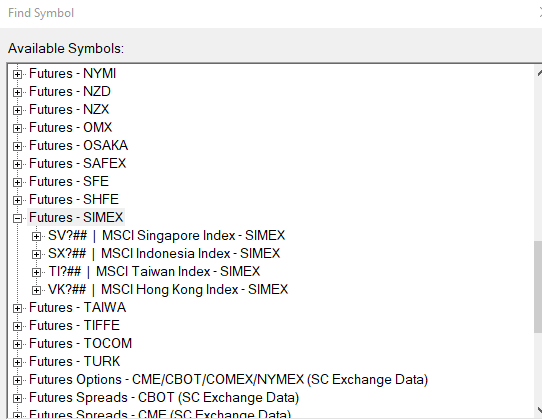Expand Futures Spreads - CBOT node
Viewport: 542px width, 420px height.
click(x=17, y=398)
